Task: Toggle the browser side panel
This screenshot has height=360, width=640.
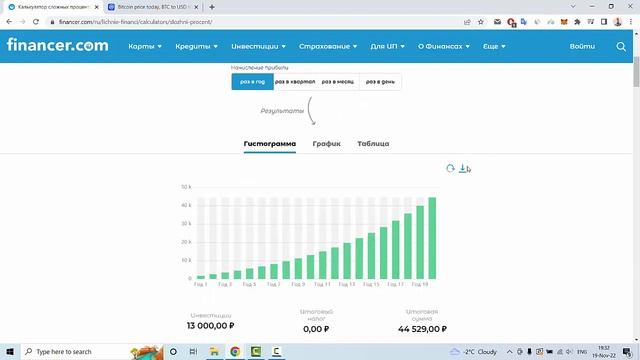Action: (x=604, y=22)
